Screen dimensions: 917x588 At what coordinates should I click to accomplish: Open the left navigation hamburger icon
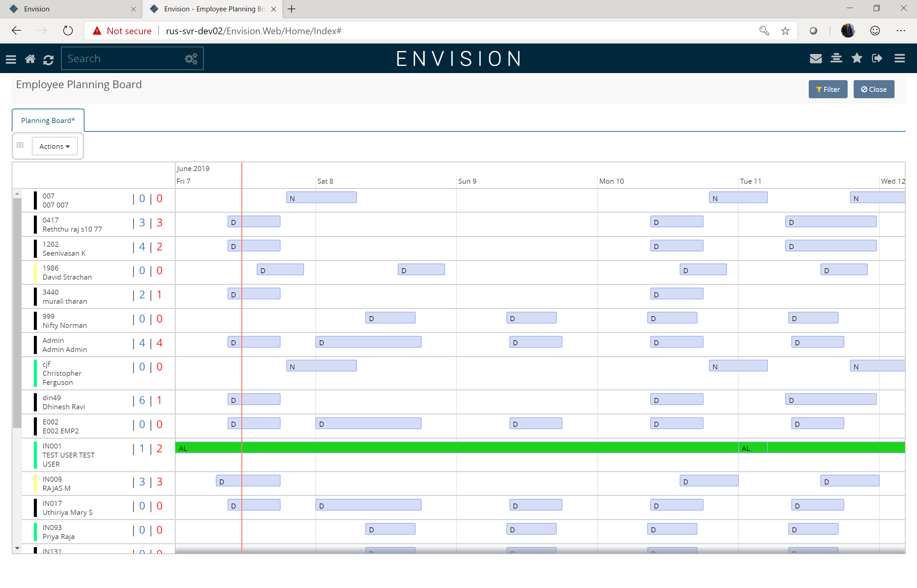[11, 58]
